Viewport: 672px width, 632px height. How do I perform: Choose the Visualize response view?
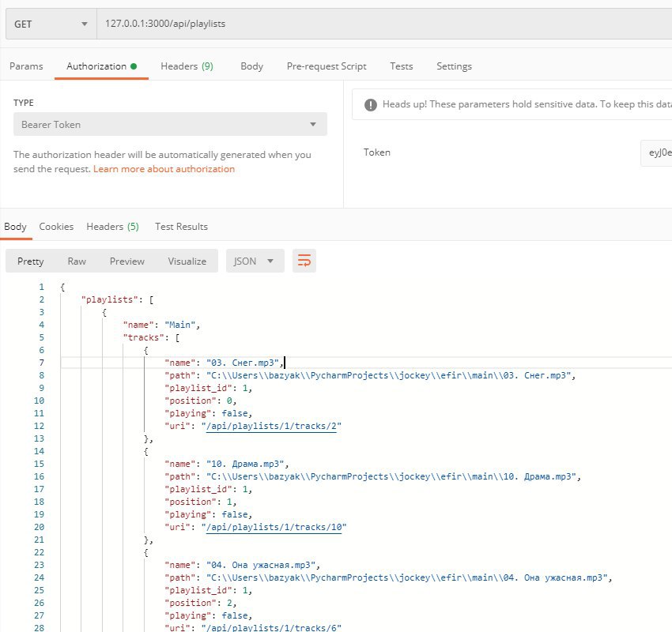tap(187, 261)
